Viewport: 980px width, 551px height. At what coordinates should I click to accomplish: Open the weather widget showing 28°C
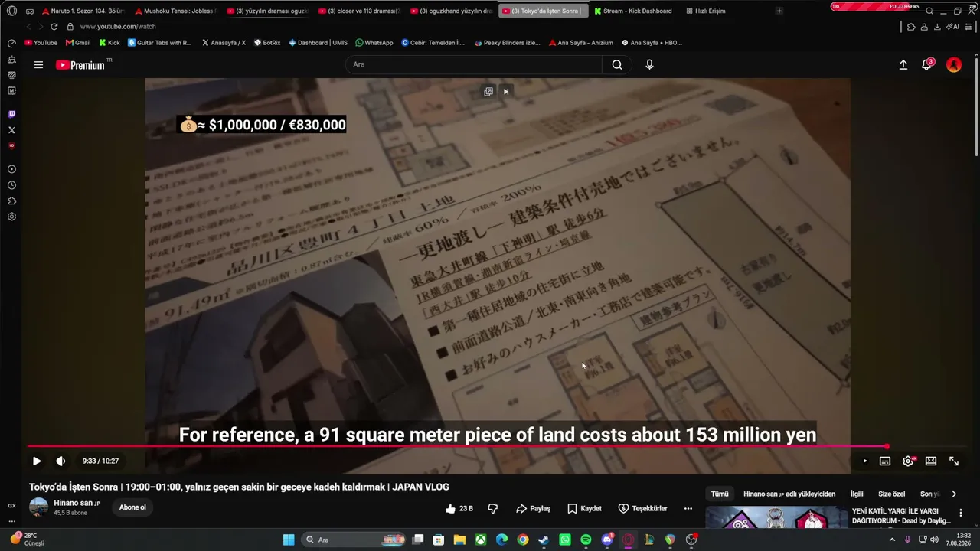pos(27,540)
